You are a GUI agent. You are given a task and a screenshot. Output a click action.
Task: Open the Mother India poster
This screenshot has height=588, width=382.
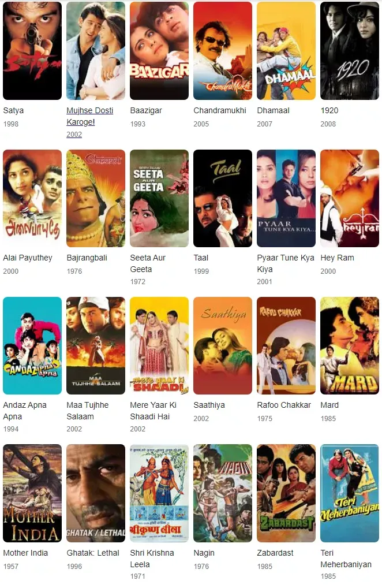[x=32, y=493]
